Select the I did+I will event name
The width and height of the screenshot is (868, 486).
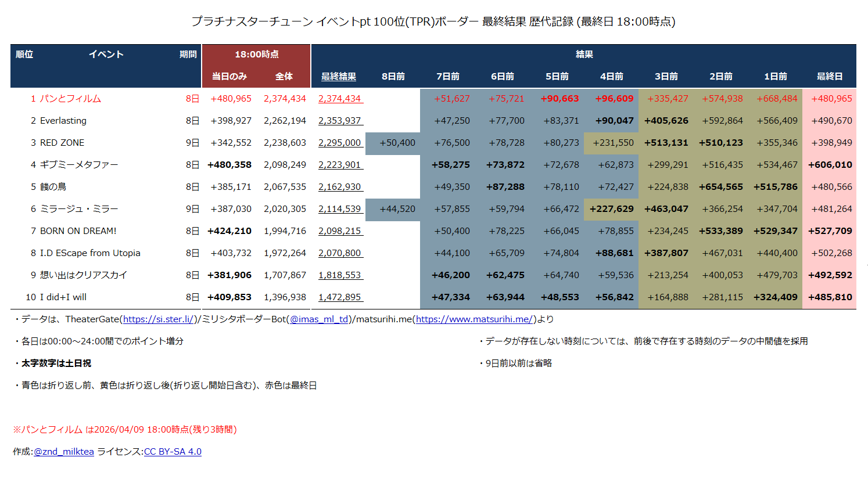coord(63,297)
